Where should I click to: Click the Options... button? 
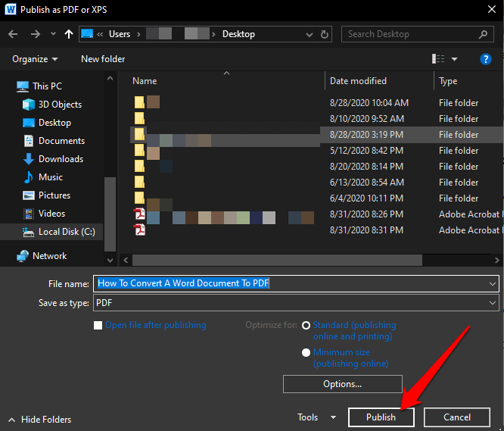342,384
